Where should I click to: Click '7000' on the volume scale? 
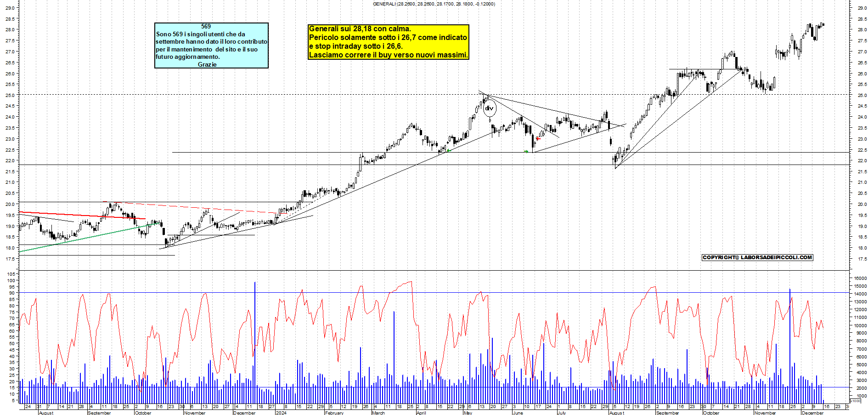pyautogui.click(x=862, y=349)
